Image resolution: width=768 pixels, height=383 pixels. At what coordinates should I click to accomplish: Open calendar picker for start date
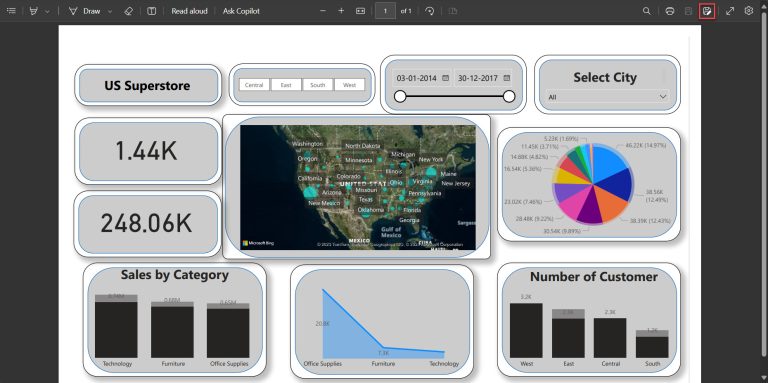point(445,78)
